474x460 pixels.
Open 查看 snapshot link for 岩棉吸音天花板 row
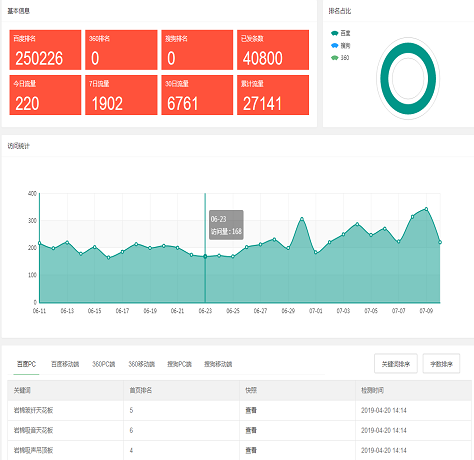251,430
